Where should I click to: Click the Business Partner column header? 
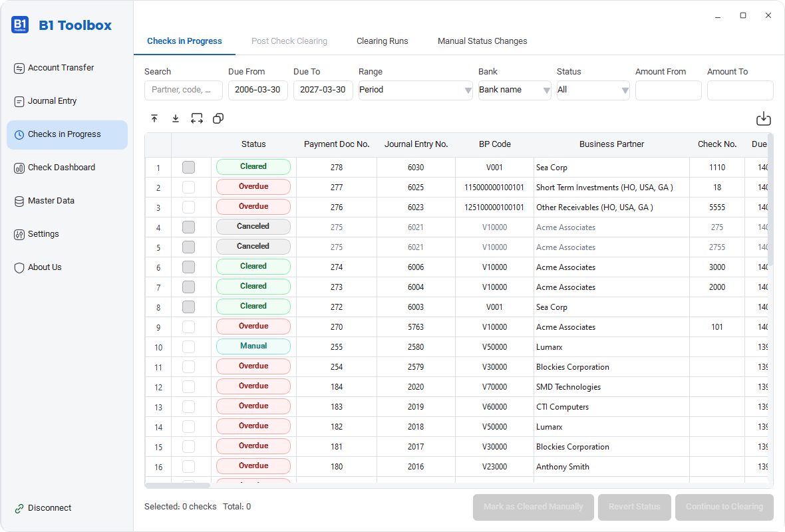click(611, 144)
